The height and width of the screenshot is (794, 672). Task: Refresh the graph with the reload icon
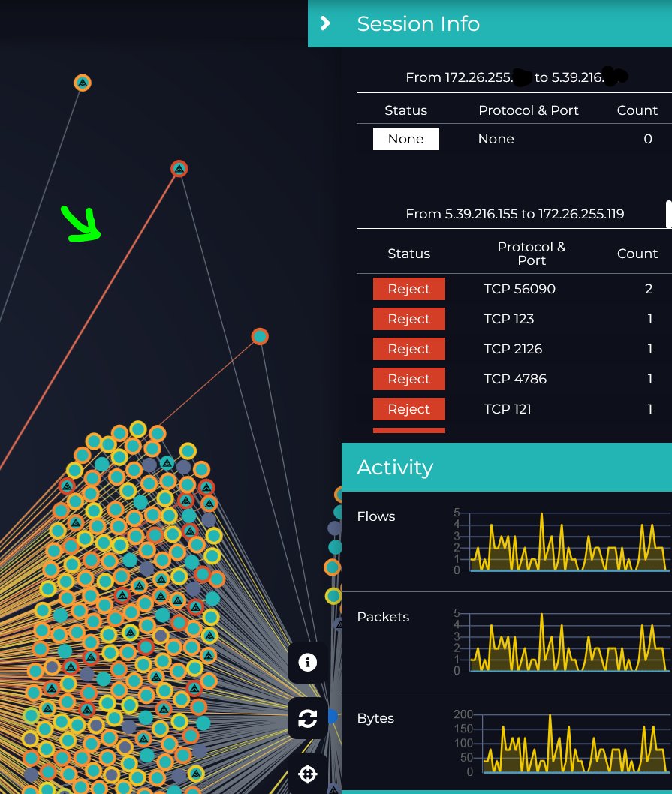point(307,718)
